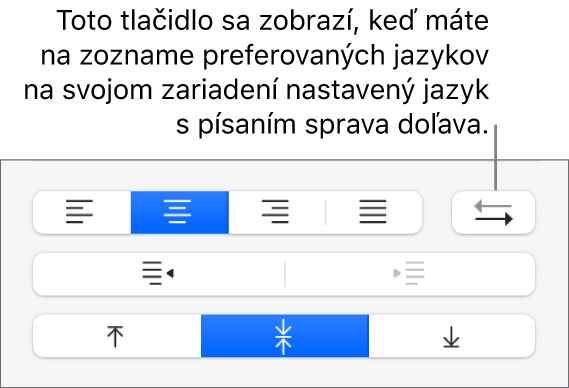
Task: Increase the paragraph indent
Action: click(x=410, y=274)
